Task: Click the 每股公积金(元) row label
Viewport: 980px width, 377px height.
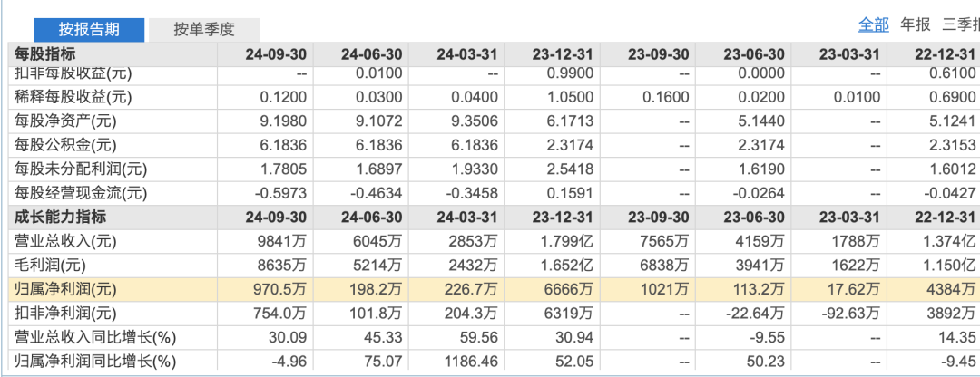Action: click(x=65, y=145)
